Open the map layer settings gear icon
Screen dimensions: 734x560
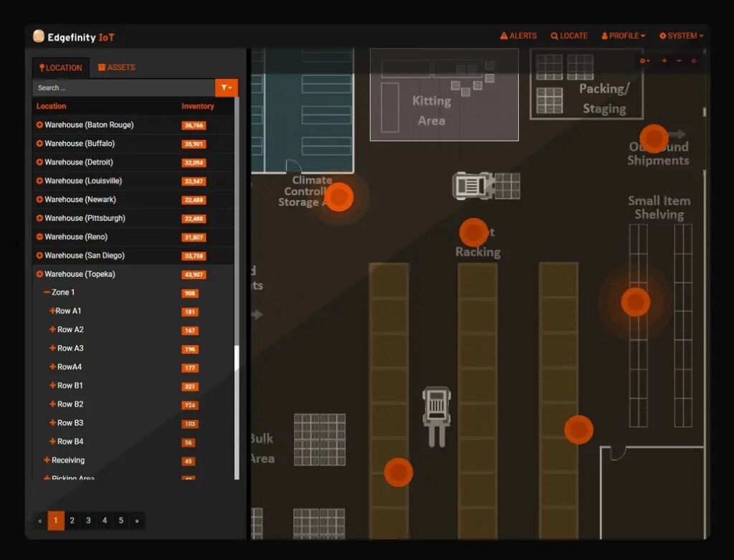[643, 60]
